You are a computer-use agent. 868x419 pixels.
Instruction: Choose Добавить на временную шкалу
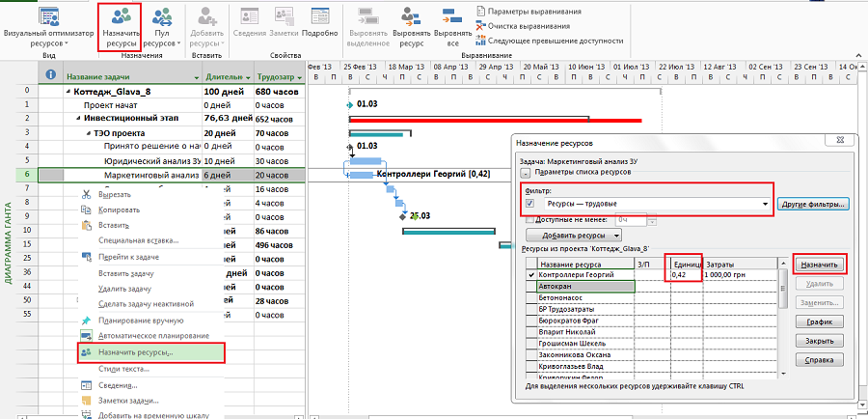pyautogui.click(x=152, y=414)
